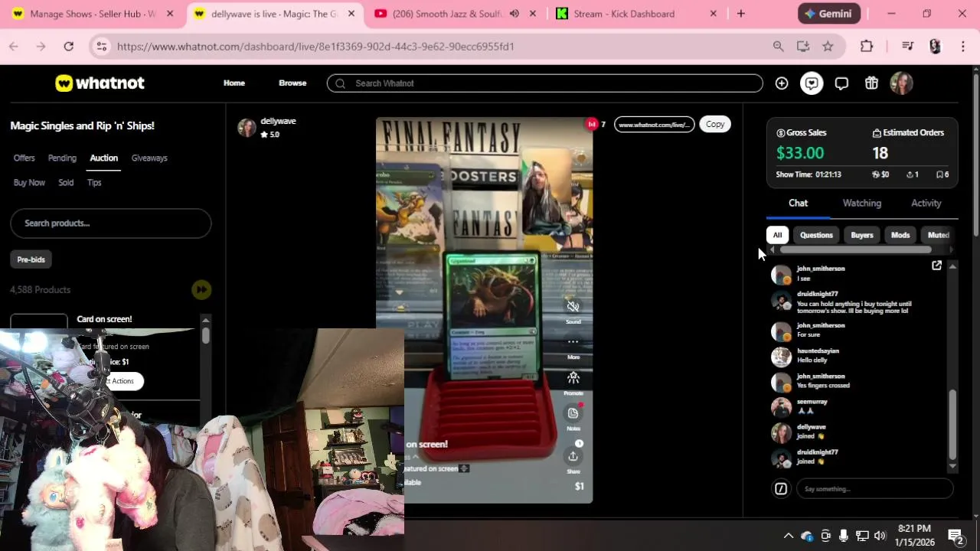Open browser zoom magnifier icon

click(x=778, y=47)
